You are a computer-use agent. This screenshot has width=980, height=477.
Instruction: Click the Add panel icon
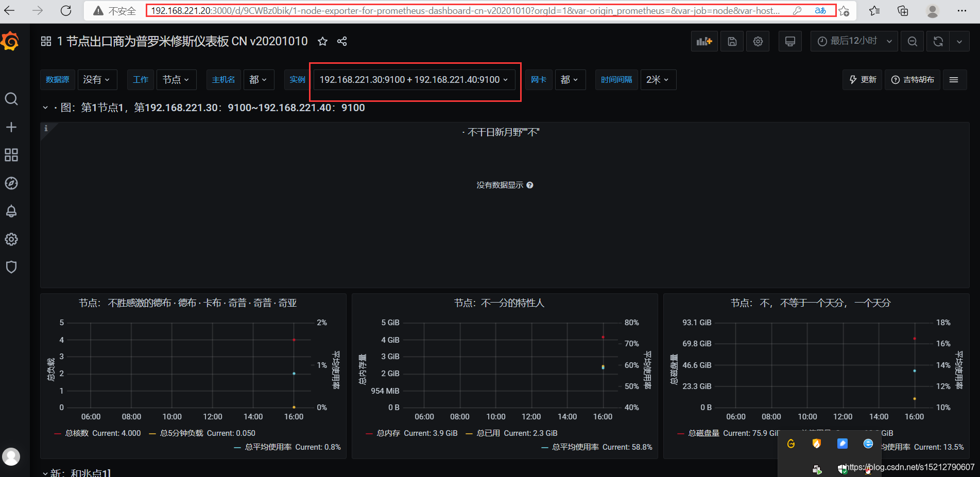[704, 41]
